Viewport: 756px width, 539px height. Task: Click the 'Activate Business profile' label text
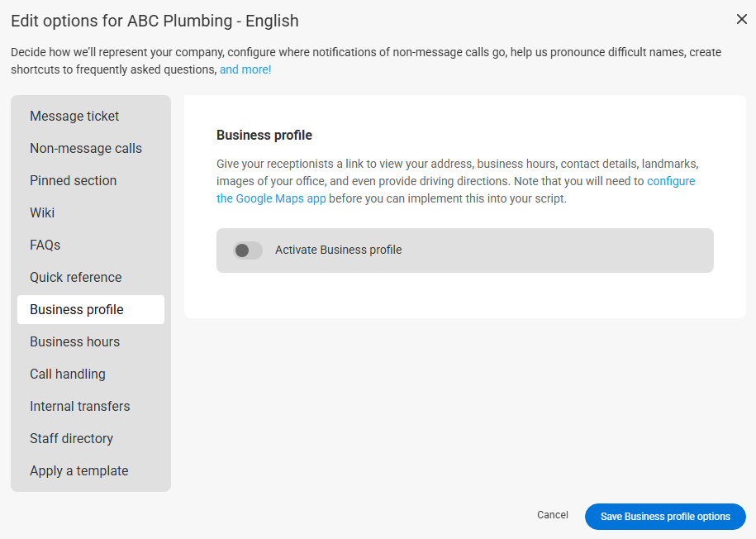point(338,250)
